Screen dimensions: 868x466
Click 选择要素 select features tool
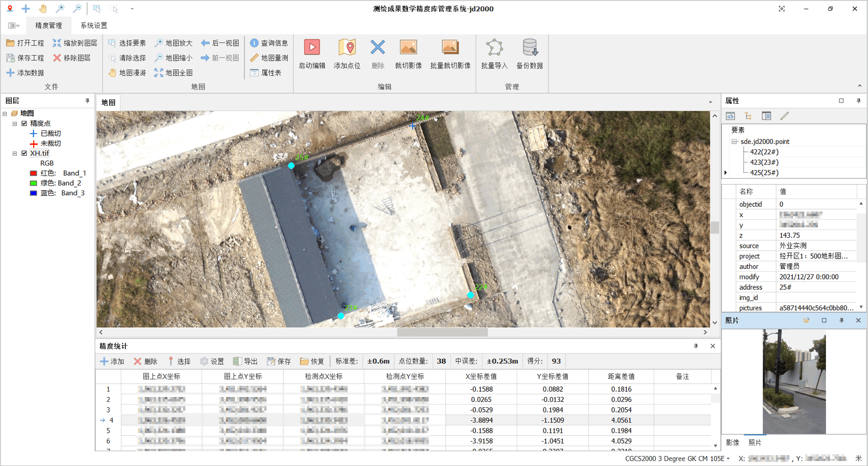pyautogui.click(x=127, y=43)
